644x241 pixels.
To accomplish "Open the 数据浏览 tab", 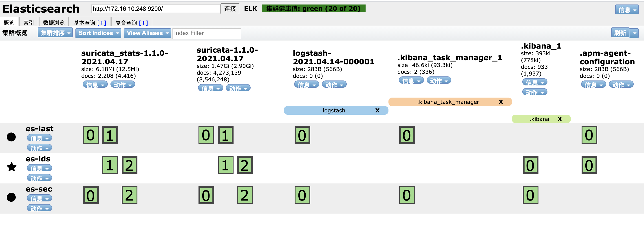I will pyautogui.click(x=53, y=22).
